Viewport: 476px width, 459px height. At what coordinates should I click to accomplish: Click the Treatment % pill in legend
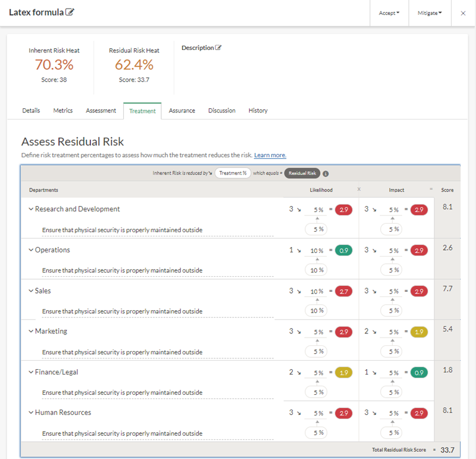(x=232, y=173)
